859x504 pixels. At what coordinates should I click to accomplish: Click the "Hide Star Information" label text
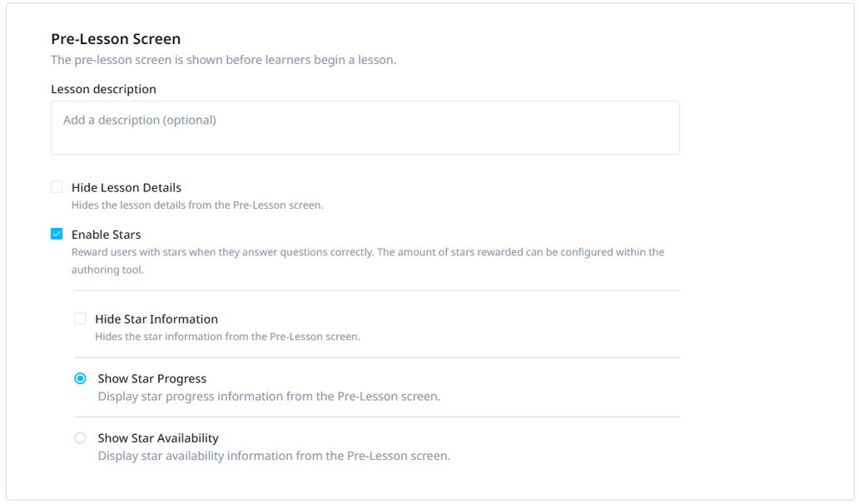pyautogui.click(x=156, y=319)
